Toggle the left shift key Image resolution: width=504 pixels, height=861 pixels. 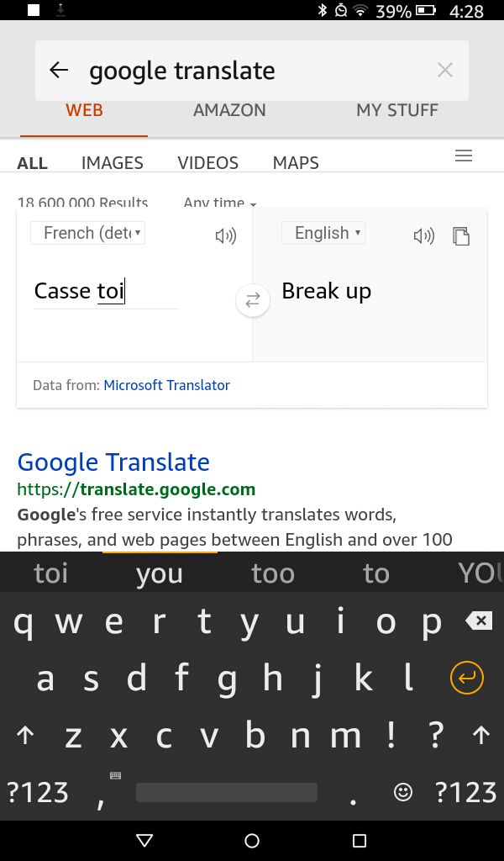[x=25, y=735]
